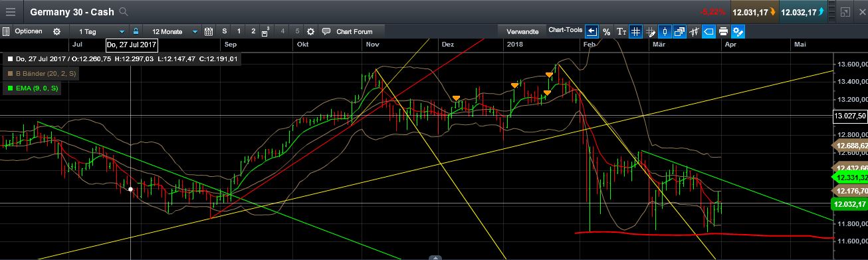This screenshot has width=868, height=260.
Task: Select the S layout preset
Action: 225,31
